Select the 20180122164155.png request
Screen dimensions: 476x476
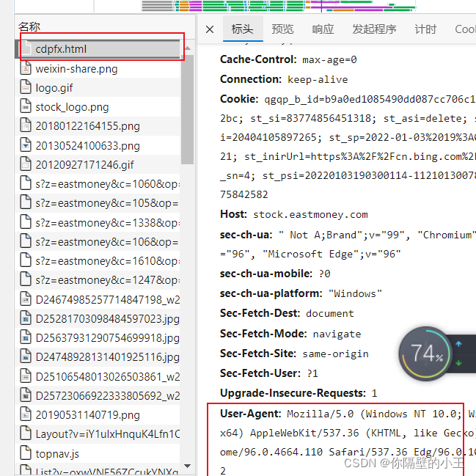pos(98,126)
